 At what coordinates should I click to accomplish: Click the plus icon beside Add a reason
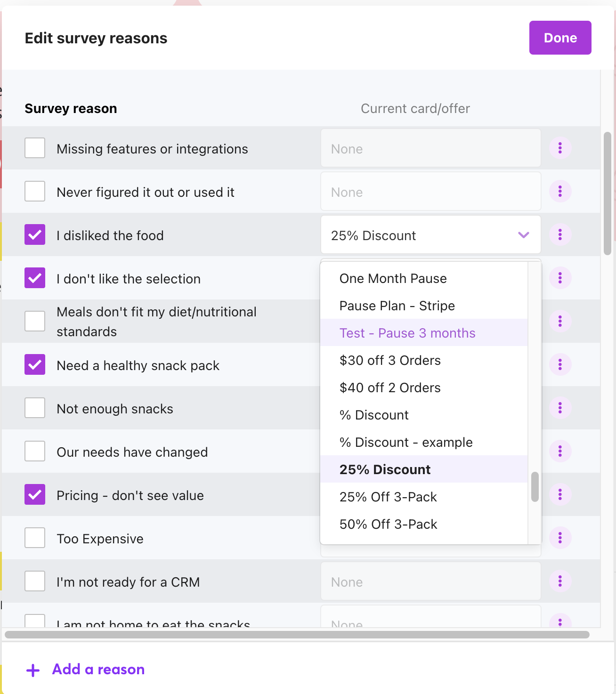point(33,670)
